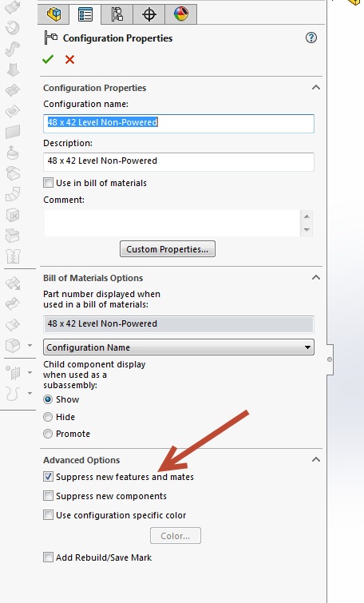Select the Show radio button
Image resolution: width=364 pixels, height=603 pixels.
pos(48,399)
